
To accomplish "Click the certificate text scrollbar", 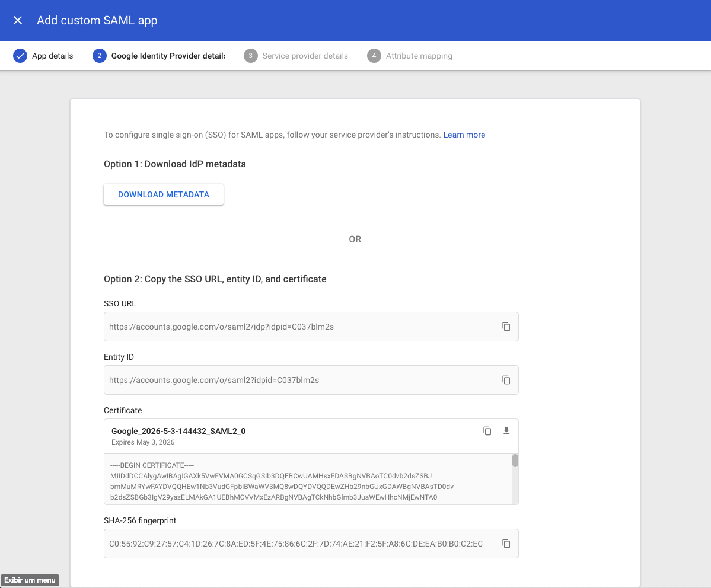I will [x=515, y=461].
